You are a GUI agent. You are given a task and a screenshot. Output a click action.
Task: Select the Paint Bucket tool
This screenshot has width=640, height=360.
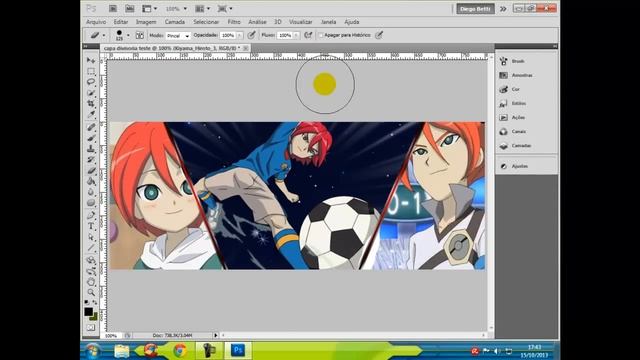[x=91, y=181]
